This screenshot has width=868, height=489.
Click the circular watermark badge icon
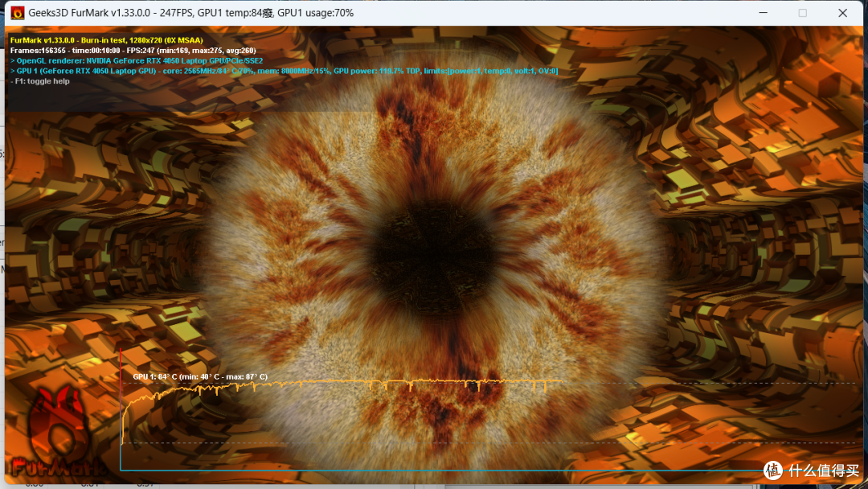coord(773,471)
